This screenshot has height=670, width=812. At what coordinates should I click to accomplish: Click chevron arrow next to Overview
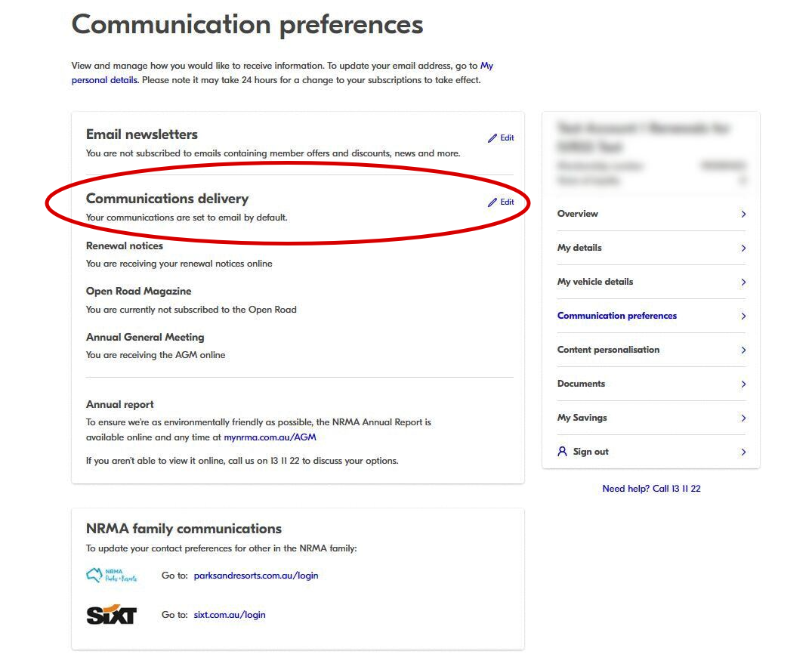(743, 215)
